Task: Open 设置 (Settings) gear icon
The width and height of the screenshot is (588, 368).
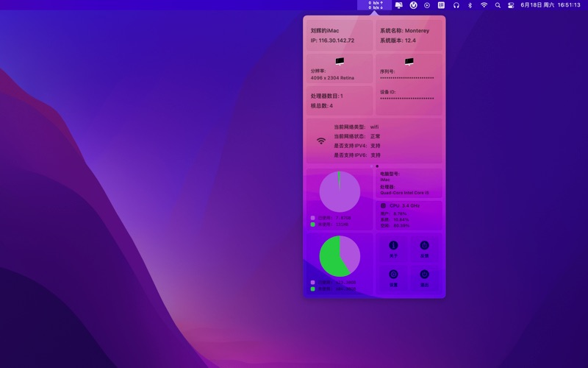Action: [393, 275]
